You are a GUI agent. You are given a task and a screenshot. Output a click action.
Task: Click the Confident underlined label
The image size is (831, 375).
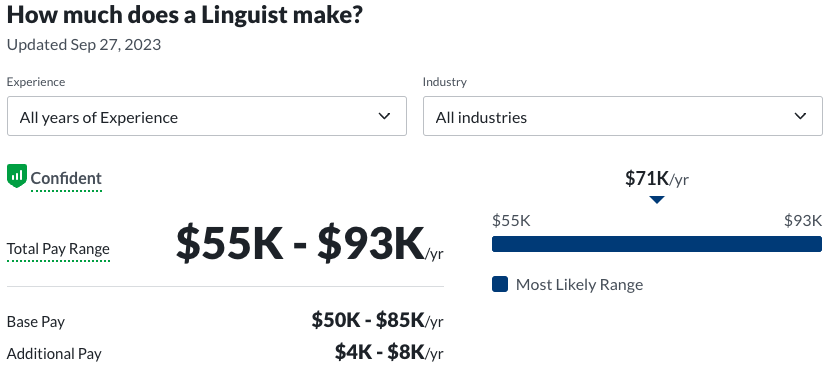[66, 178]
